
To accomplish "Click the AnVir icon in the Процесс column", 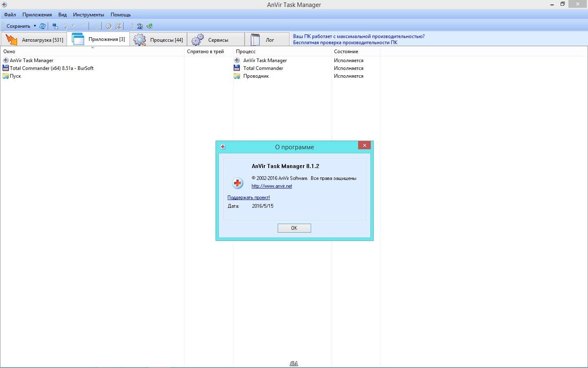I will (237, 60).
